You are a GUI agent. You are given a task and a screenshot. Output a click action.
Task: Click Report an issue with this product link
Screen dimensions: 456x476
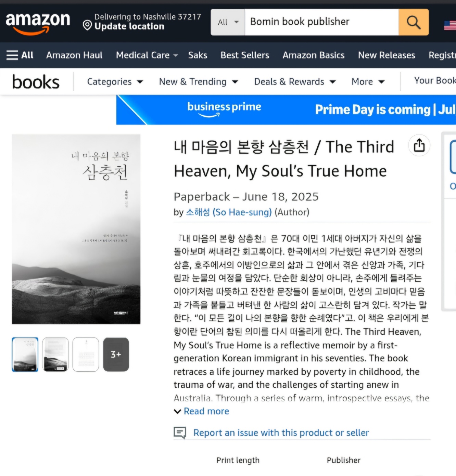click(x=281, y=433)
